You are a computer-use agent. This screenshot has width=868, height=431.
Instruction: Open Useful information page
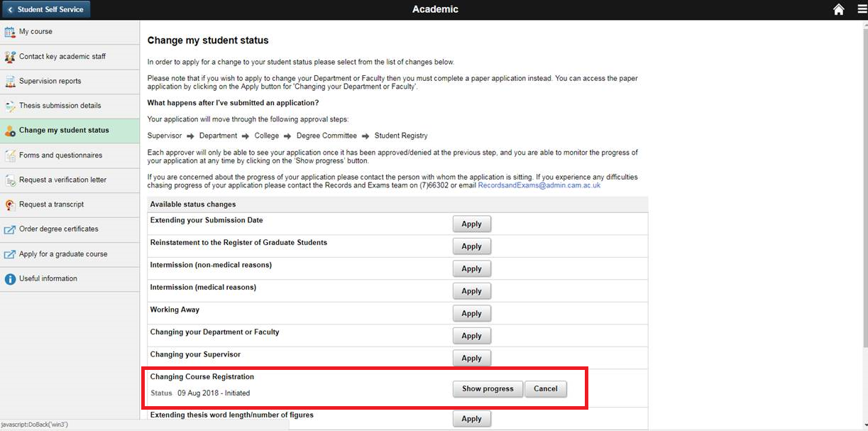pyautogui.click(x=70, y=279)
